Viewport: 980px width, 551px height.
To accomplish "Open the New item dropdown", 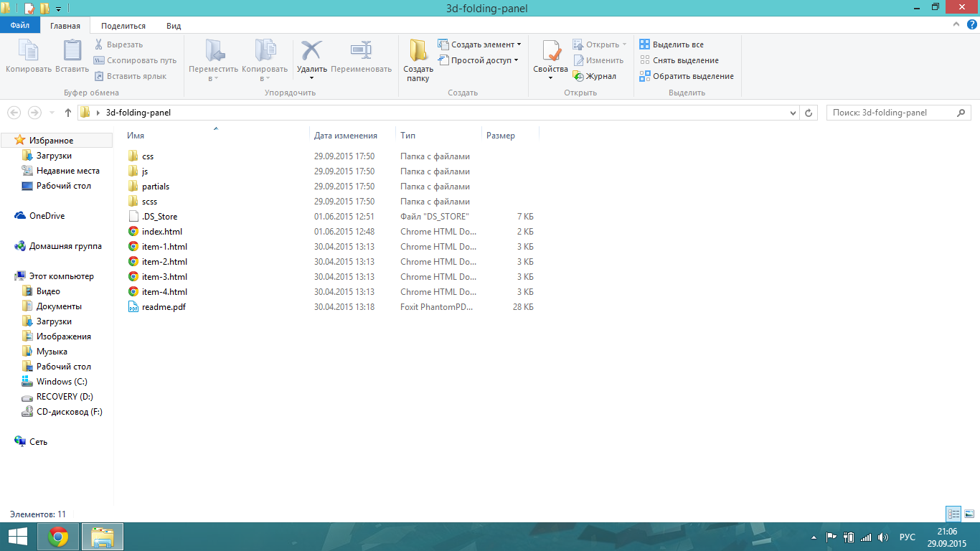I will pos(479,44).
